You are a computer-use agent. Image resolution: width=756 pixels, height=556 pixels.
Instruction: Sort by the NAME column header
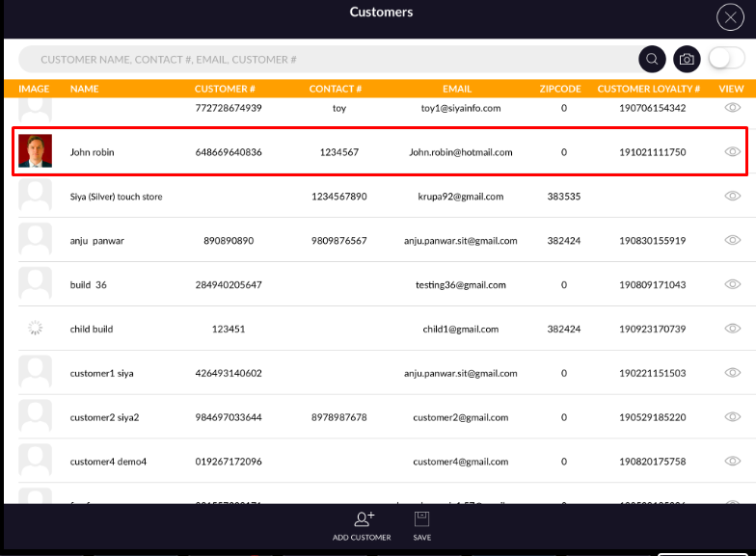85,89
